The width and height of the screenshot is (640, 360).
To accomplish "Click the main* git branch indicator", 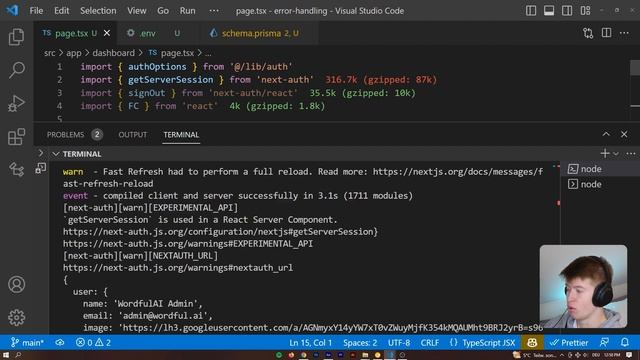I will pos(27,342).
